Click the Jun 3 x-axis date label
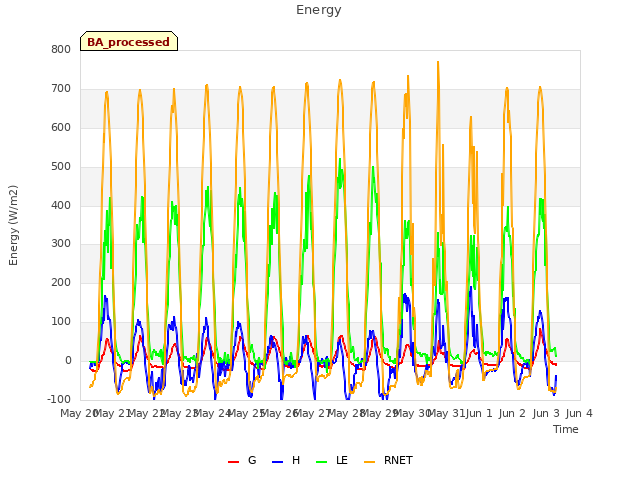Viewport: 640px width, 480px height. point(546,413)
